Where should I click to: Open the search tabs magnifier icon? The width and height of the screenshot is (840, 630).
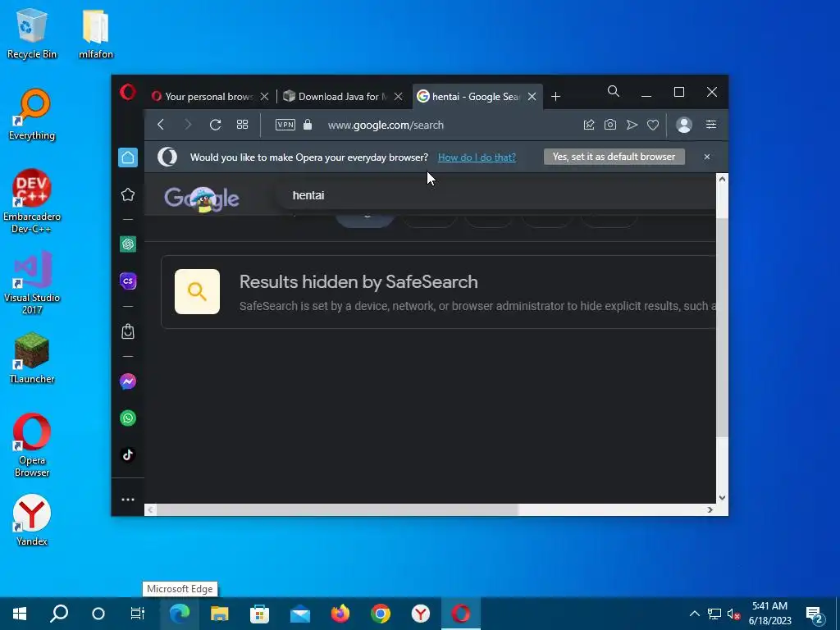pyautogui.click(x=614, y=92)
